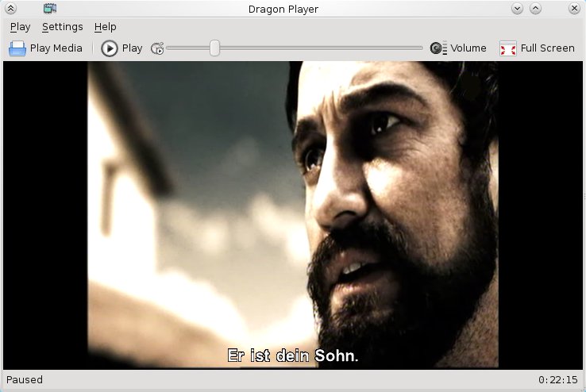Open the Volume control
586x392 pixels.
tap(458, 48)
